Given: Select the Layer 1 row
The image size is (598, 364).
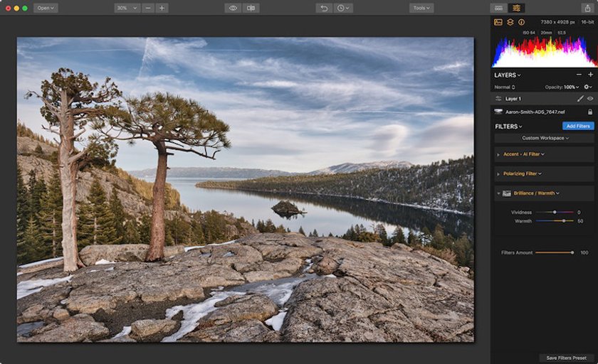Looking at the screenshot, I should (x=544, y=99).
